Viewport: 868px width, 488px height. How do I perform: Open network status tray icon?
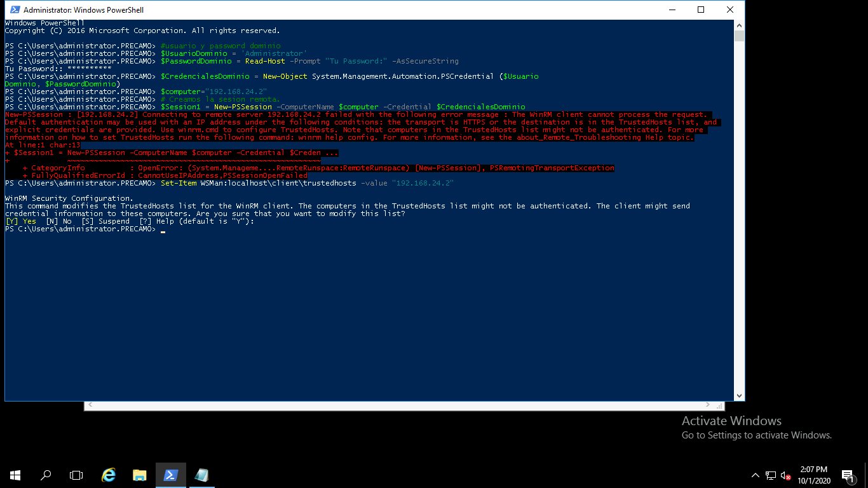771,475
